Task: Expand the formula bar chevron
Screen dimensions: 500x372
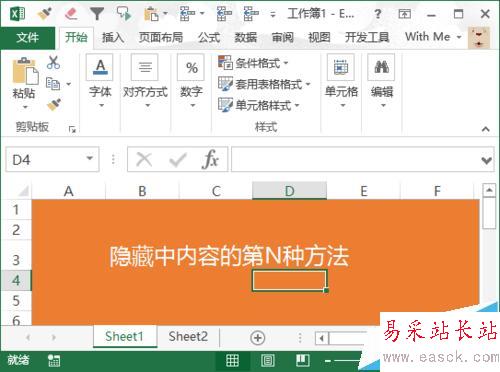Action: tap(487, 161)
